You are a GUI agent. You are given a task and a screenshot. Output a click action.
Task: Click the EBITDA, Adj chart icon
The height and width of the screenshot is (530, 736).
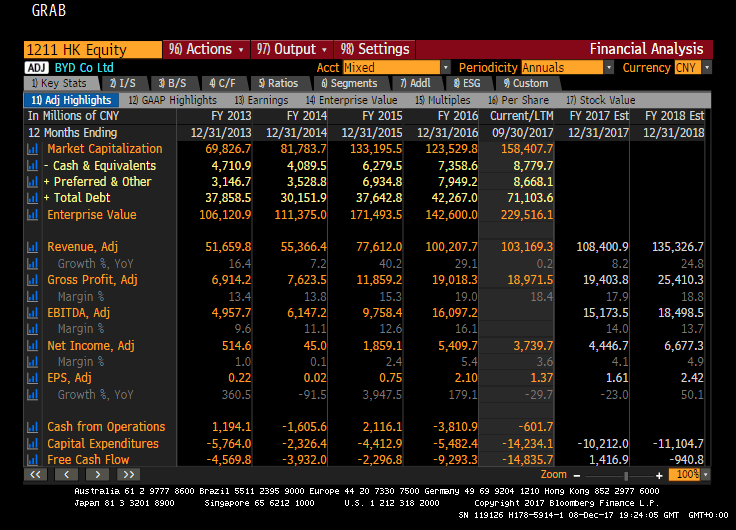point(33,313)
